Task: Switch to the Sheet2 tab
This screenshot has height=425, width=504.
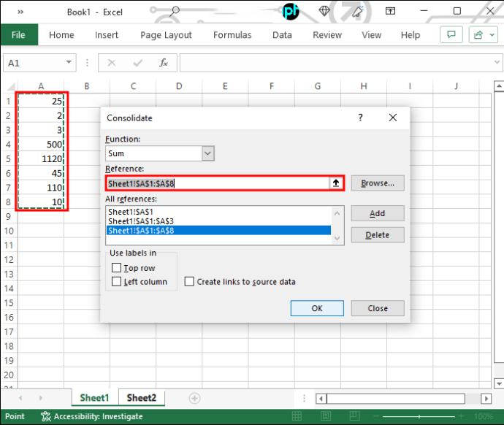Action: (142, 398)
